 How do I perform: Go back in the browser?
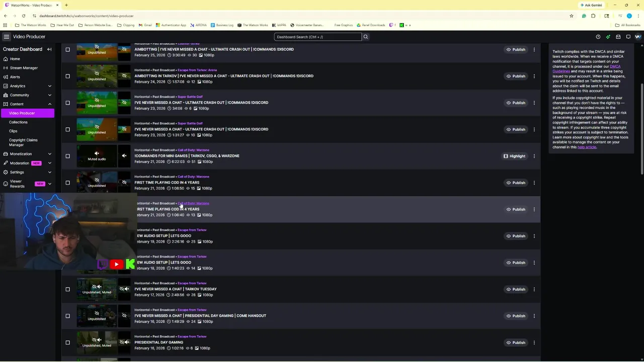(6, 16)
